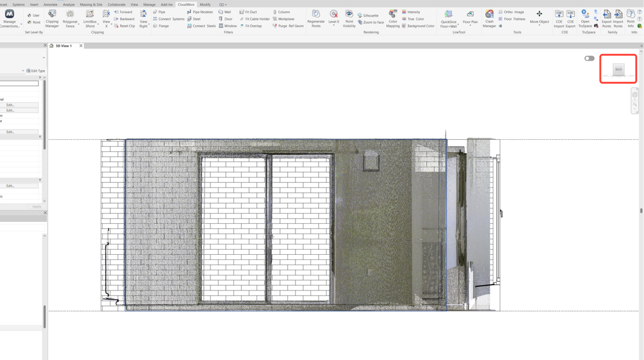Click the Background Color option

coord(418,26)
